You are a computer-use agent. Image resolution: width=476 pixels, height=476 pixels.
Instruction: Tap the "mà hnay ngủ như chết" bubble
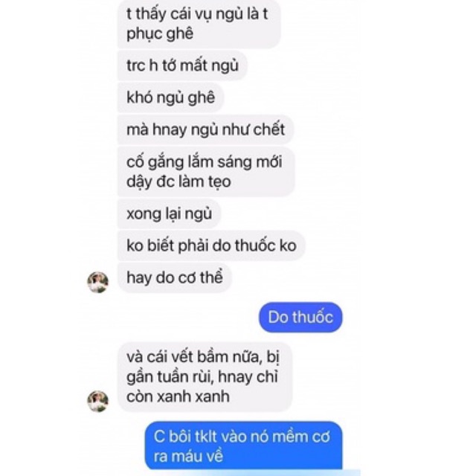205,129
